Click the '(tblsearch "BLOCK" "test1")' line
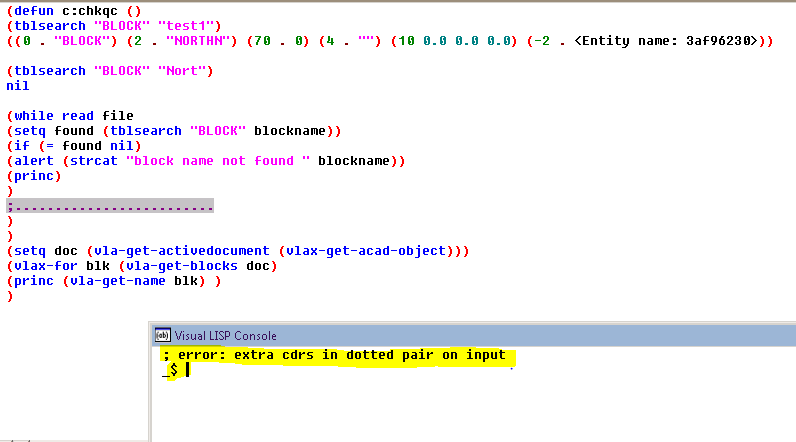 tap(114, 26)
